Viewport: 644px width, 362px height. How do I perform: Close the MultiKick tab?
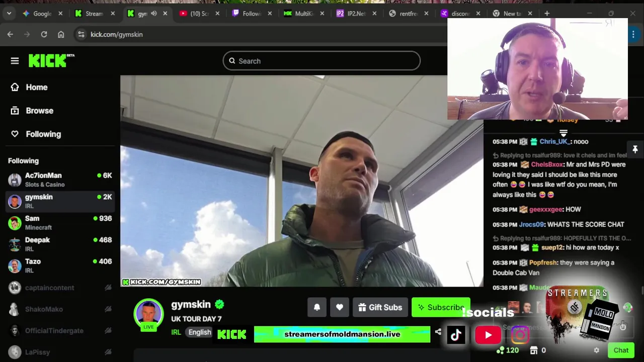point(322,14)
